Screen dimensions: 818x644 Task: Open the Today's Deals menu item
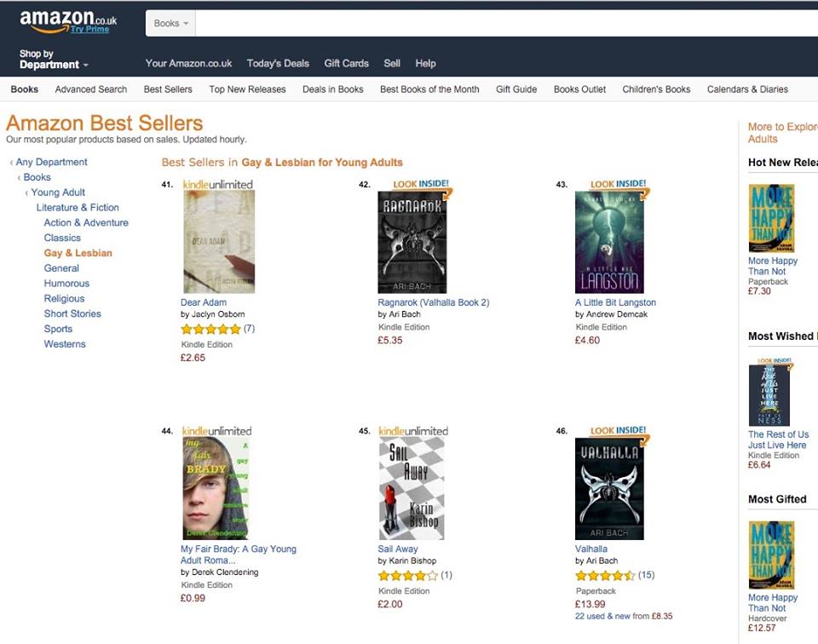pos(278,64)
